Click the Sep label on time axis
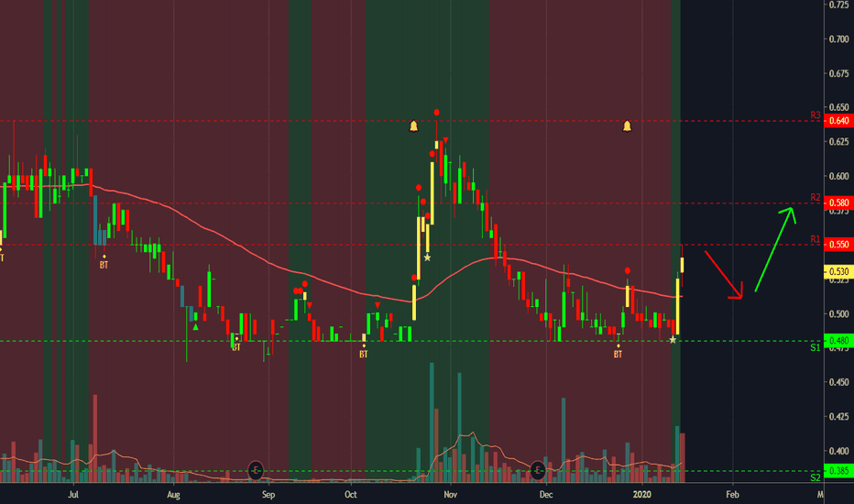Viewport: 854px width, 504px height. click(x=268, y=495)
